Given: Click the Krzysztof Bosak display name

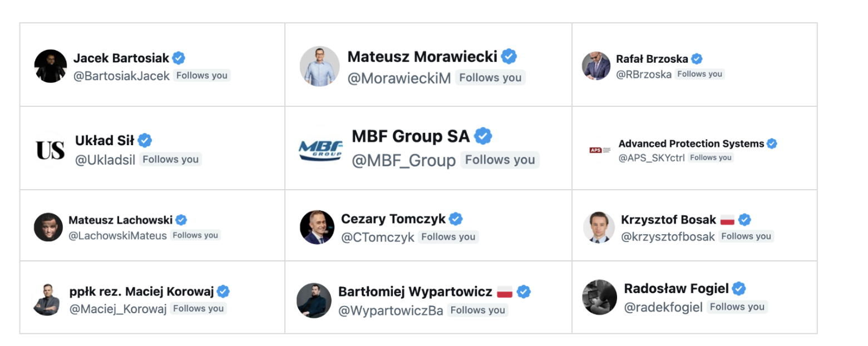Looking at the screenshot, I should [x=668, y=220].
